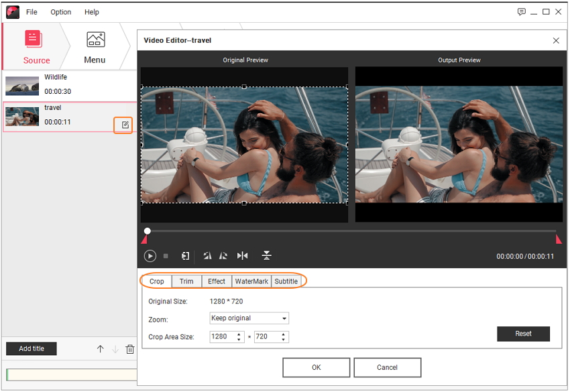Open the WaterMark tab
Screen dimensions: 570x392
(251, 281)
